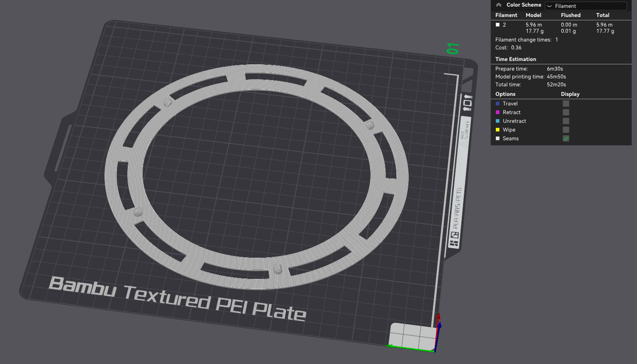Click the small arrow inside Filament combo box
This screenshot has width=637, height=364.
549,6
